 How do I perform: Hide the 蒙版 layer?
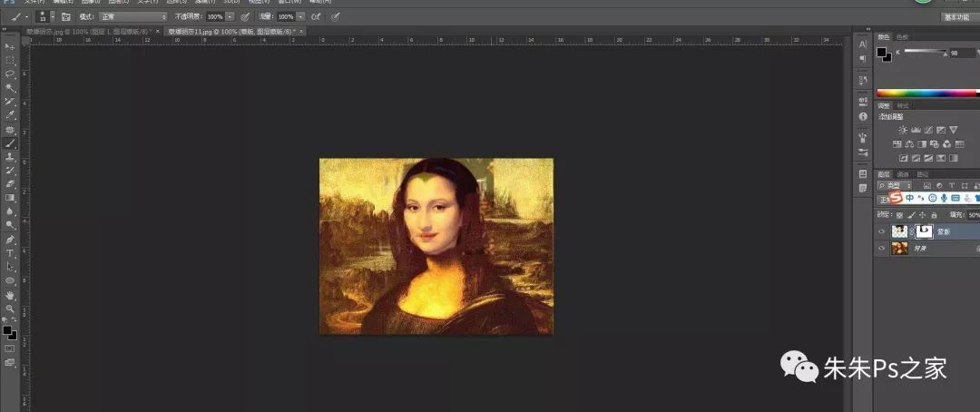tap(882, 231)
